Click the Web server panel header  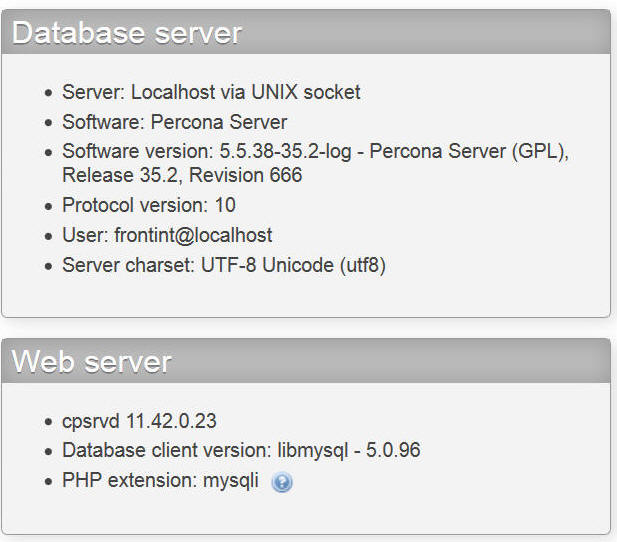tap(306, 361)
